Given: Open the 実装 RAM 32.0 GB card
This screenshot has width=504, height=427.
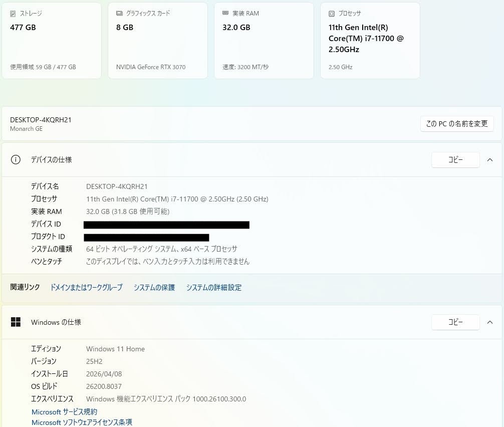Looking at the screenshot, I should [x=264, y=41].
